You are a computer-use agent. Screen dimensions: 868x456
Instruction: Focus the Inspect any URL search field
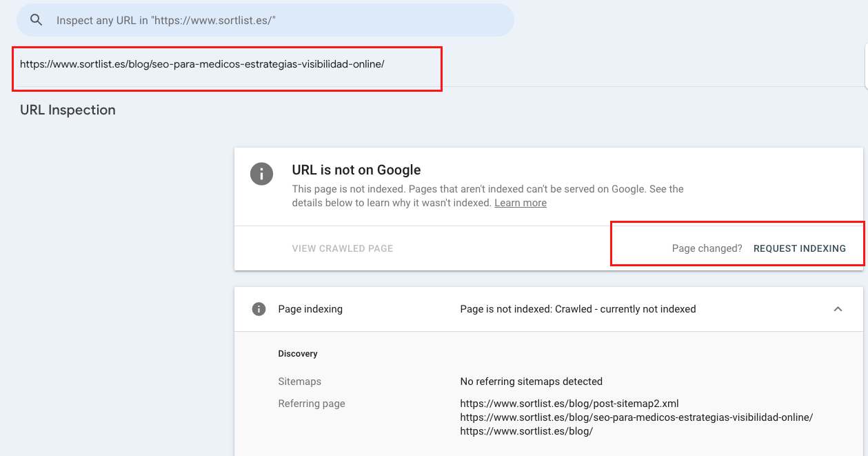coord(265,20)
